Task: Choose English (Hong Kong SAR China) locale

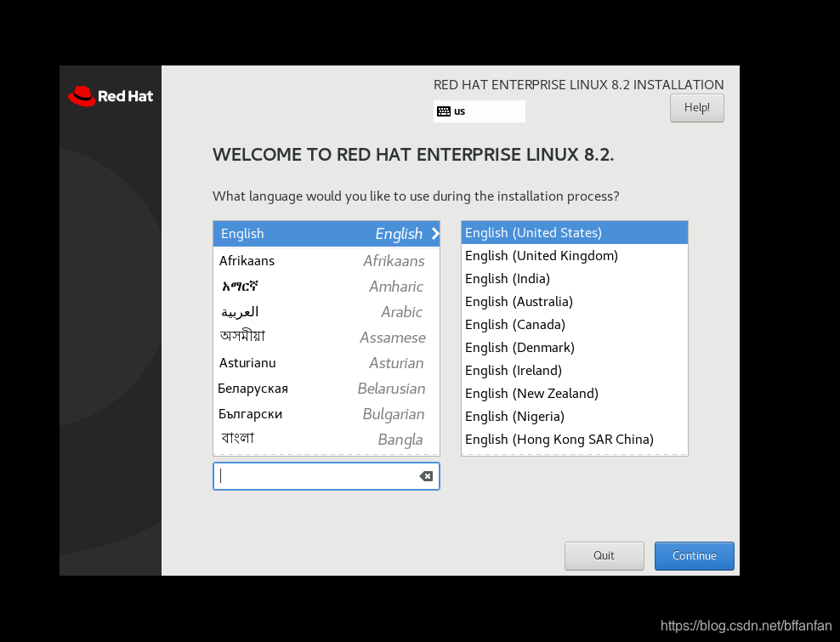Action: [x=574, y=440]
